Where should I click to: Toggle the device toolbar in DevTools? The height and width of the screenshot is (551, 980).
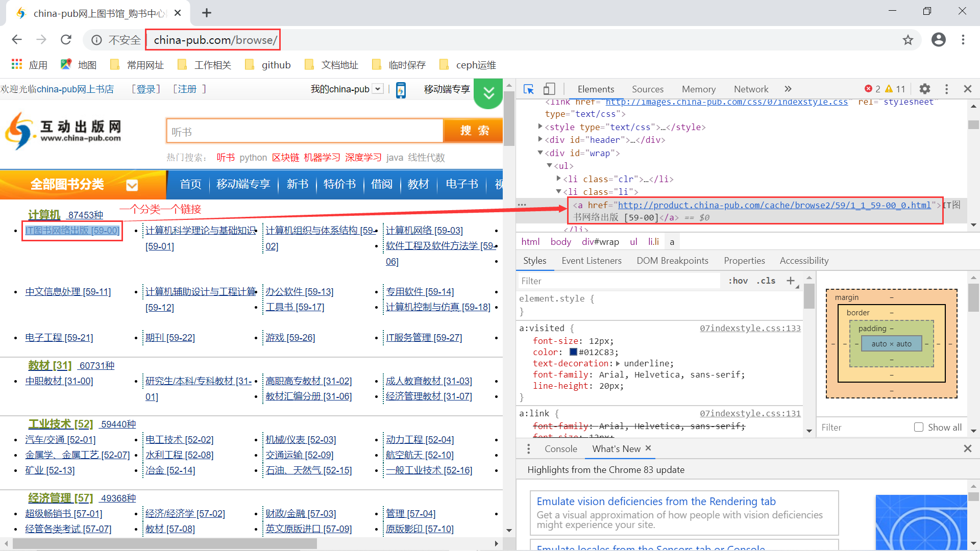pyautogui.click(x=549, y=89)
